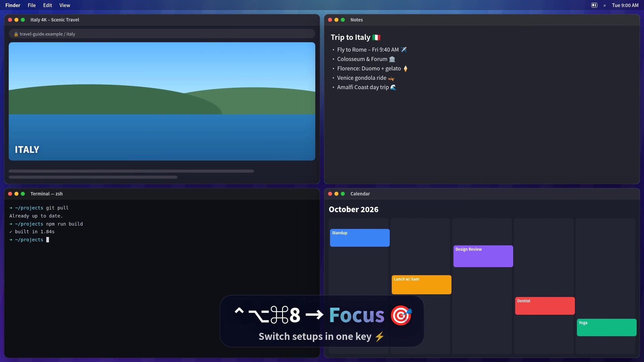Screen dimensions: 644x362
Task: Click the 'Colosseum & Forum' note line
Action: pos(366,59)
